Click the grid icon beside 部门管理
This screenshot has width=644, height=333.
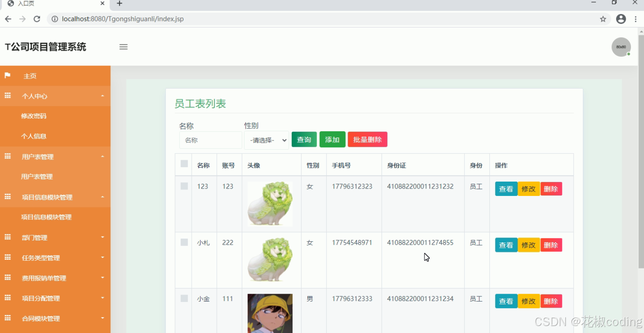pos(7,237)
